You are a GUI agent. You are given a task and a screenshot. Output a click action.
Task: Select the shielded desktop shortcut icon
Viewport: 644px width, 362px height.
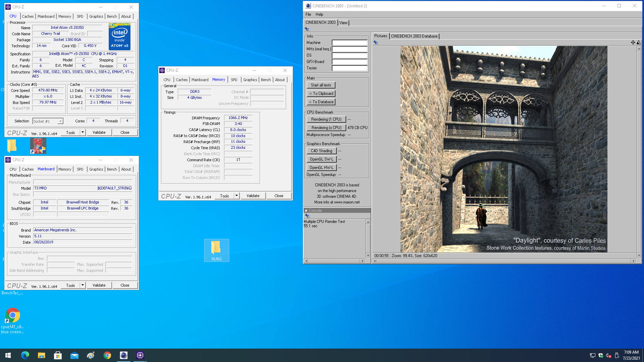click(x=38, y=146)
